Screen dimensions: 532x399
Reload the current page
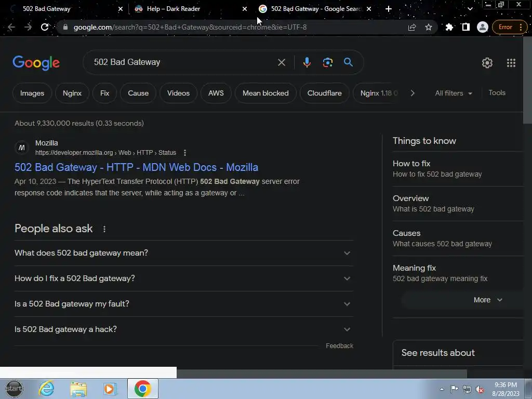45,27
